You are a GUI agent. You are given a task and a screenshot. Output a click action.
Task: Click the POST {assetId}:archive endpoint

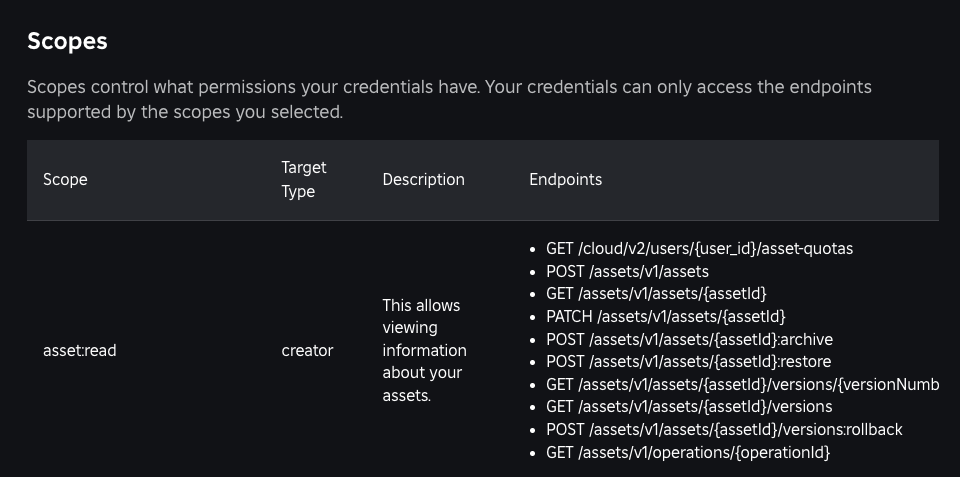[689, 339]
